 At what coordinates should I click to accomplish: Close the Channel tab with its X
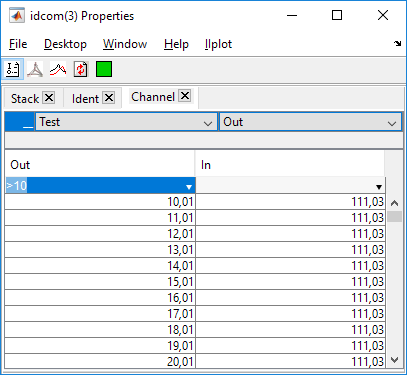tap(185, 96)
